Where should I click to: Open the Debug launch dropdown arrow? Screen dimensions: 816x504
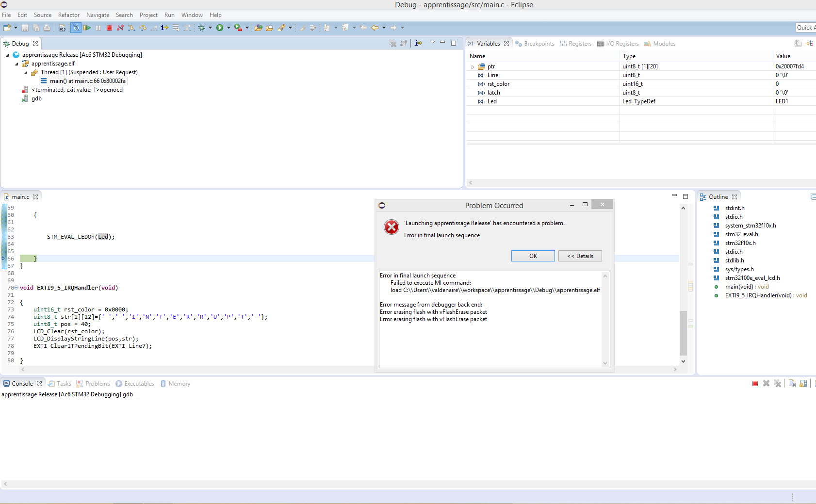210,28
